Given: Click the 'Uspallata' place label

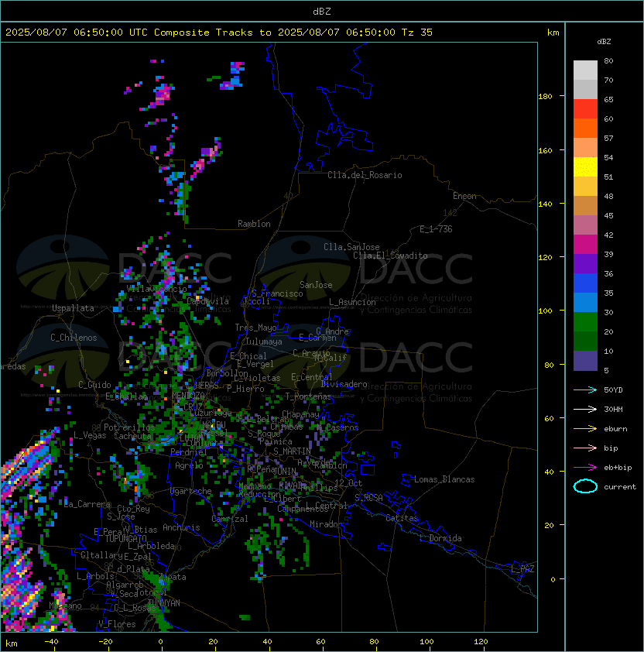Looking at the screenshot, I should 73,308.
